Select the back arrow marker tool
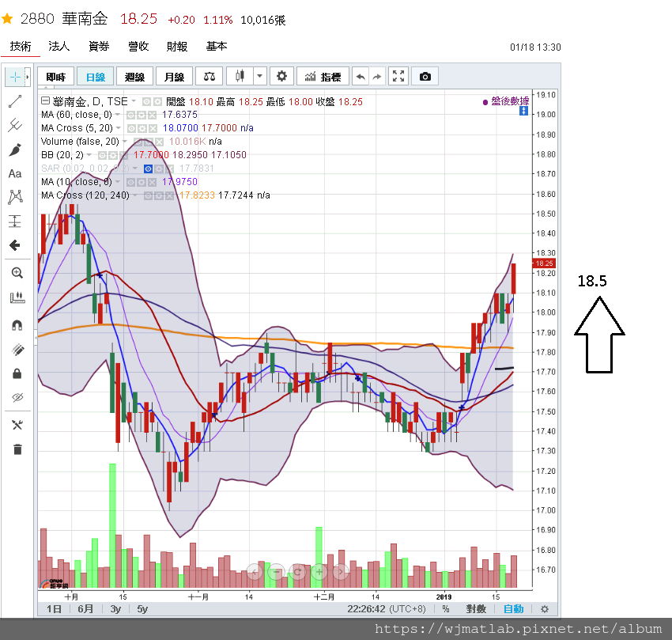 click(x=15, y=245)
